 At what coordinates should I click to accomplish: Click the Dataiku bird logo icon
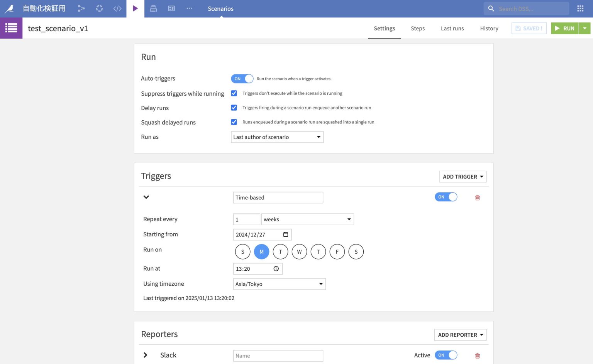click(9, 8)
